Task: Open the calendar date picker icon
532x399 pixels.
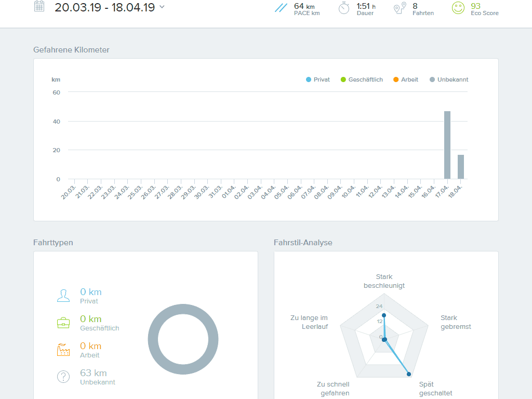Action: [39, 6]
